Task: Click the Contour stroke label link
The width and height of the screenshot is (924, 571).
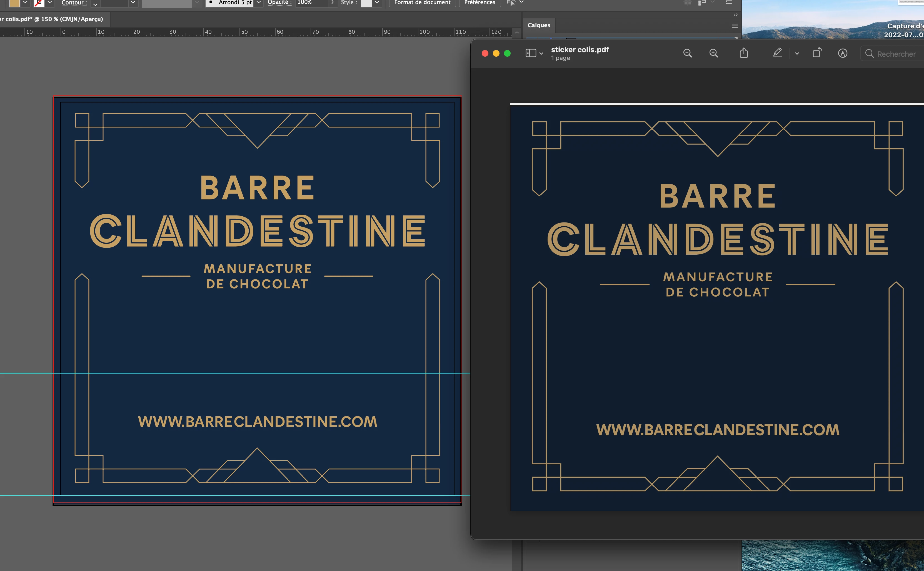Action: tap(74, 3)
